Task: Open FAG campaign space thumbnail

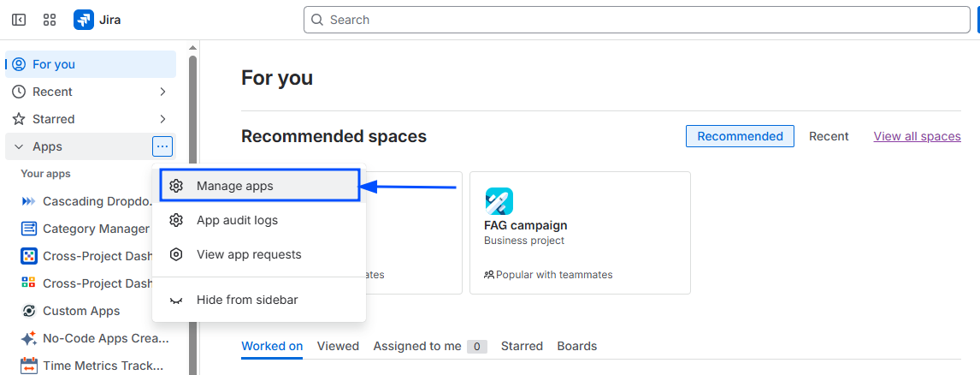Action: [499, 201]
